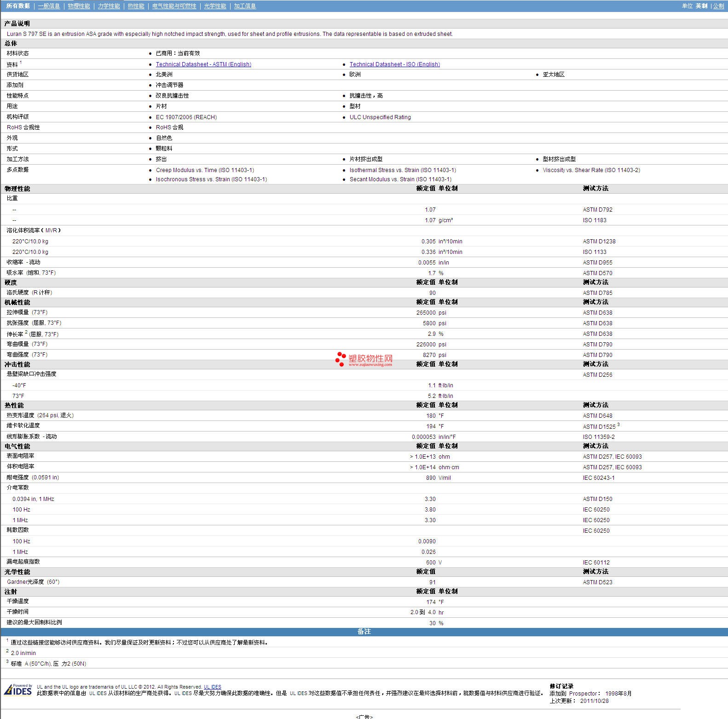Viewport: 728px width, 719px height.
Task: Click Isochronous Stress vs. Strain (ISO 11403-1)
Action: click(211, 179)
